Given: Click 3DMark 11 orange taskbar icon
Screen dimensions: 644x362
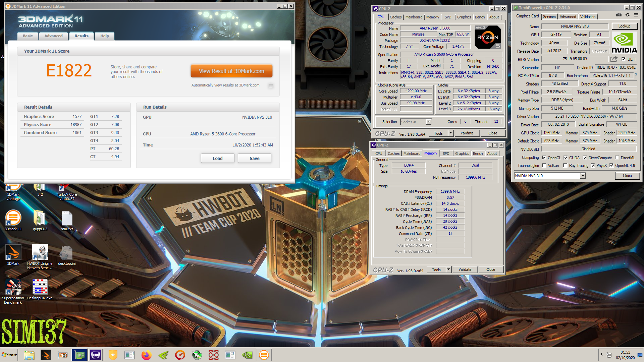Looking at the screenshot, I should coord(264,355).
